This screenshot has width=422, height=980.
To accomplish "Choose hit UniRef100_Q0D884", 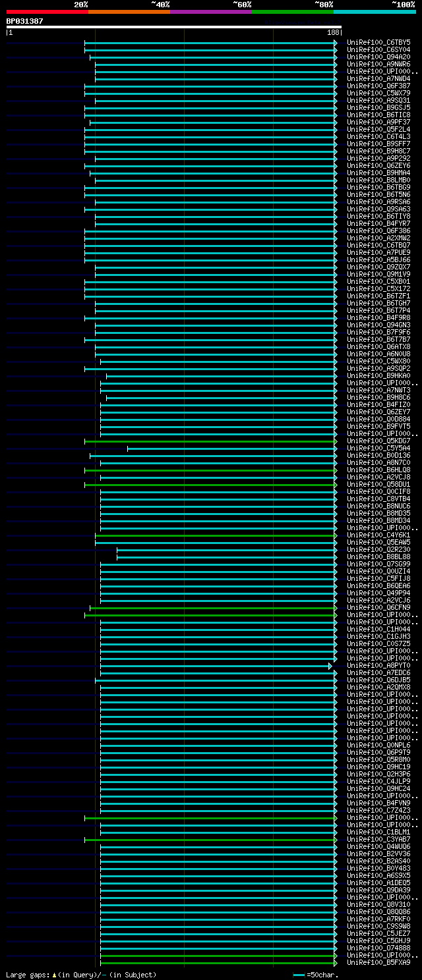I will (378, 420).
